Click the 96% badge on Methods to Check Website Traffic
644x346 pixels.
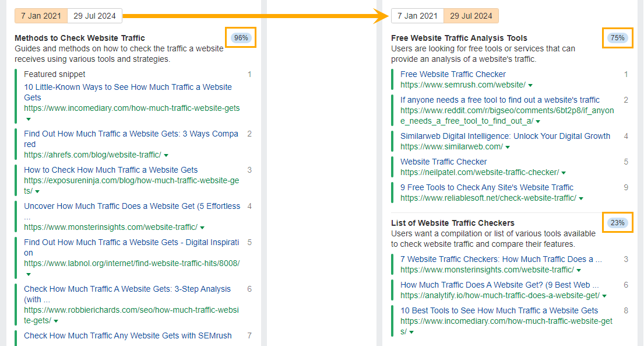tap(241, 37)
